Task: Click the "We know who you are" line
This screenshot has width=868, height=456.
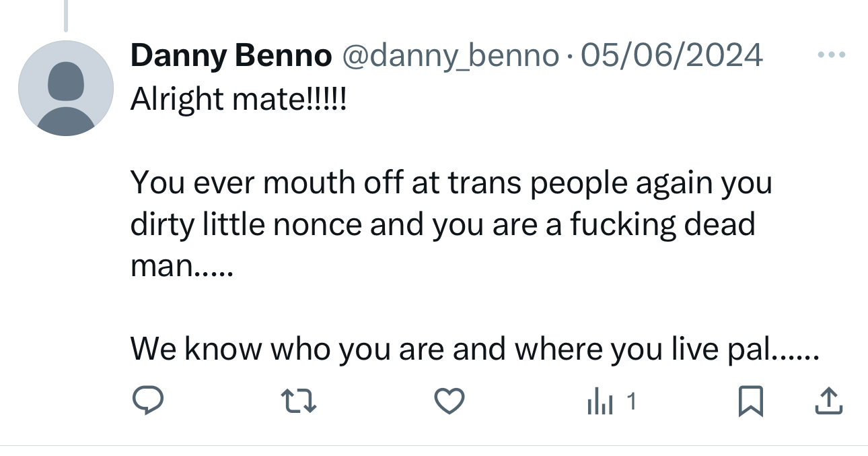Action: [x=474, y=348]
